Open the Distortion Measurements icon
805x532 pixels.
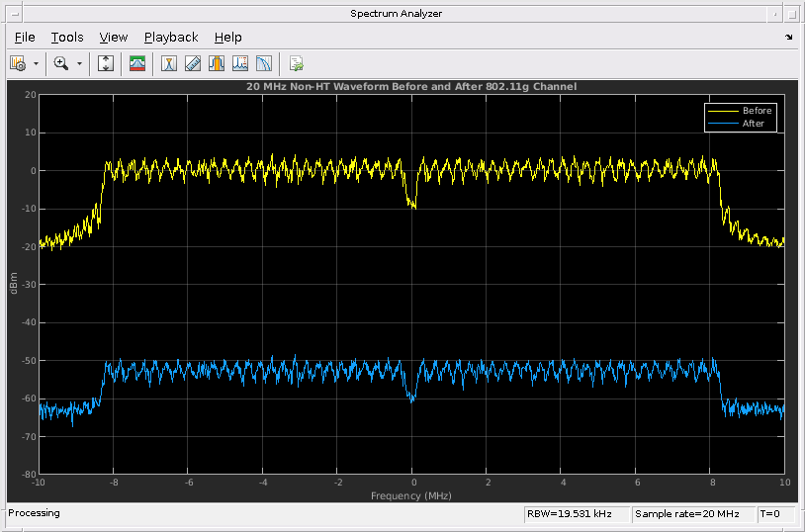(x=239, y=63)
